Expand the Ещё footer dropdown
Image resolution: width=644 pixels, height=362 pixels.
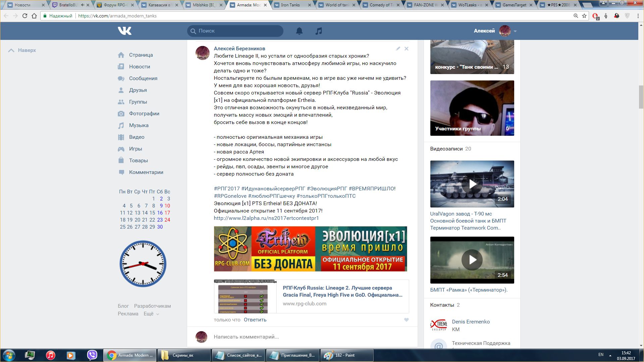click(151, 314)
